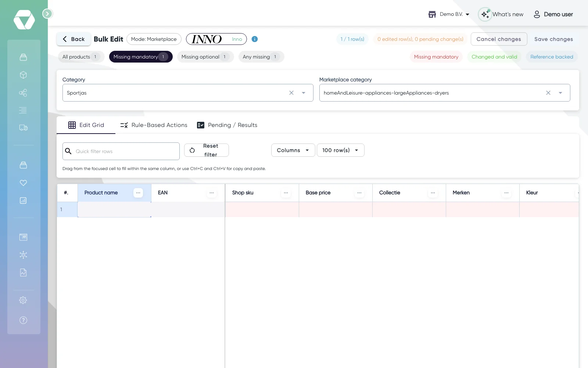588x368 pixels.
Task: Open the Columns dropdown
Action: click(293, 150)
